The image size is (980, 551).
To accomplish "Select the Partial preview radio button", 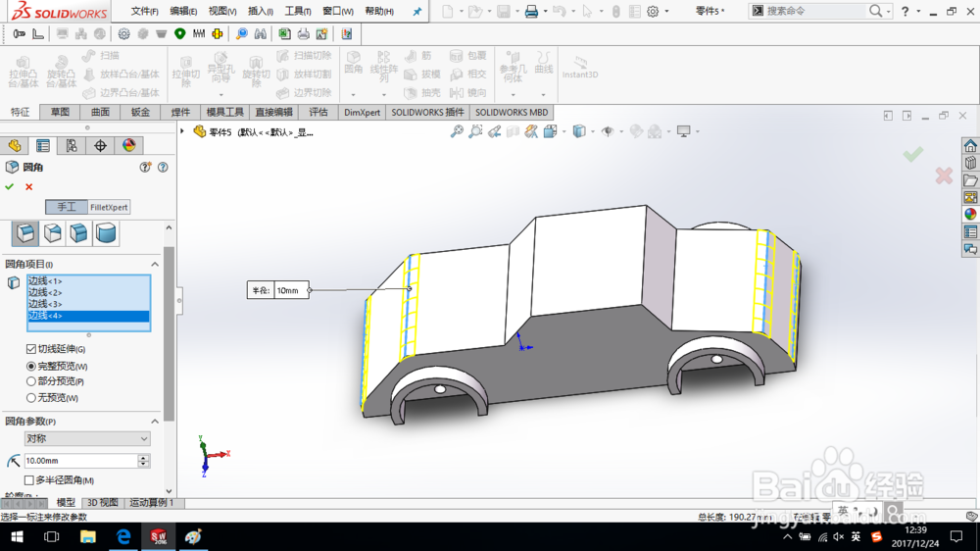I will (x=30, y=380).
